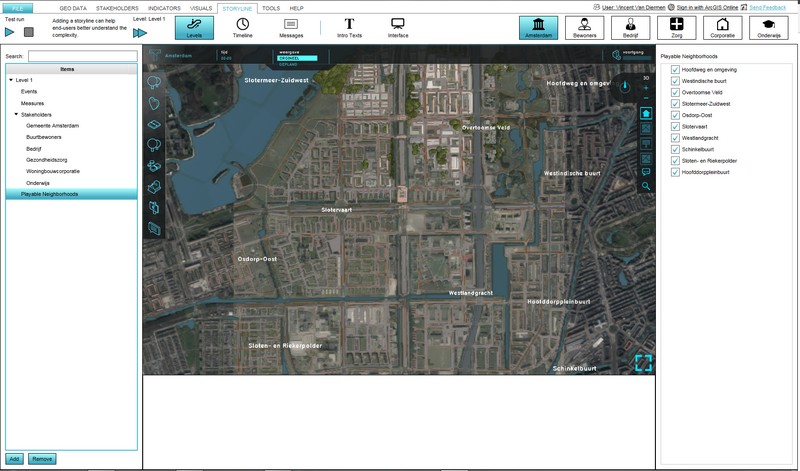800x471 pixels.
Task: Select the Bewoners stakeholder icon
Action: (585, 28)
